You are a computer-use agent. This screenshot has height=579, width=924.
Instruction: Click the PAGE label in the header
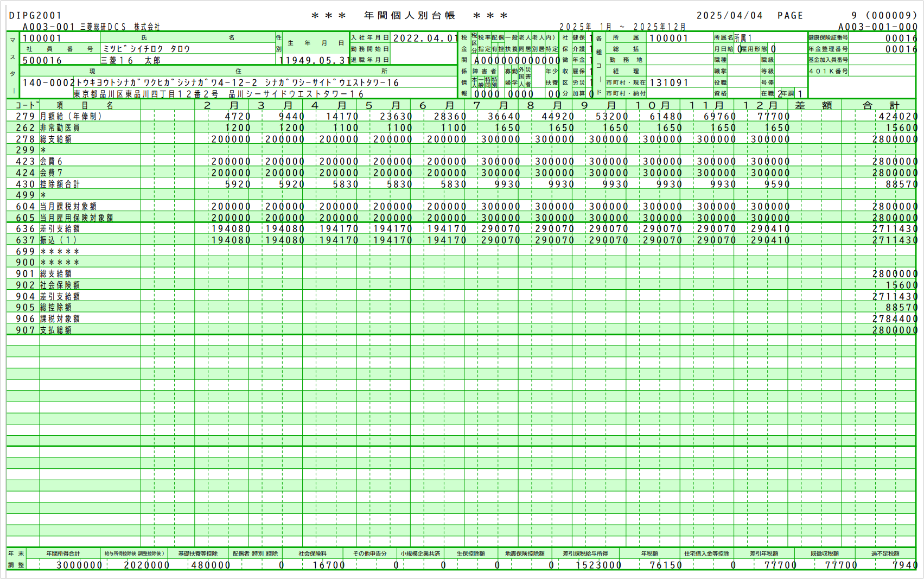point(790,16)
